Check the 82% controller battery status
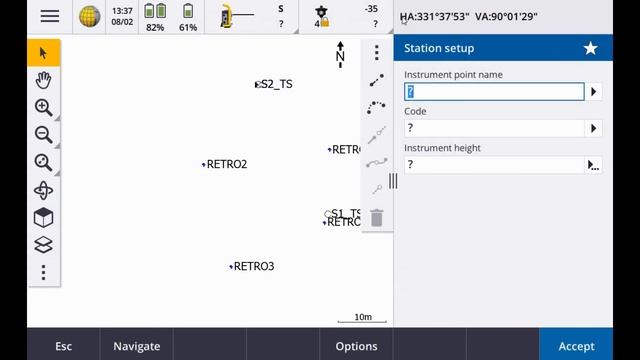The width and height of the screenshot is (640, 360). pyautogui.click(x=155, y=17)
